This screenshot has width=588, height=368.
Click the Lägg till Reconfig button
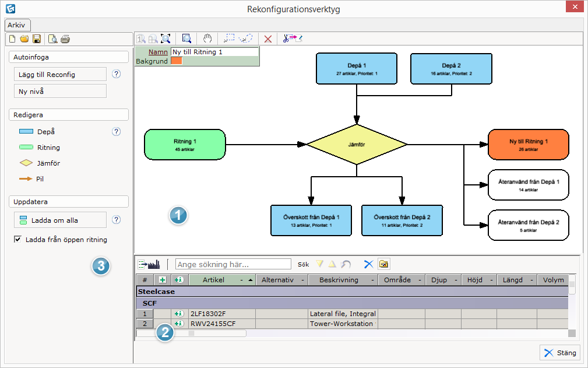click(x=59, y=74)
